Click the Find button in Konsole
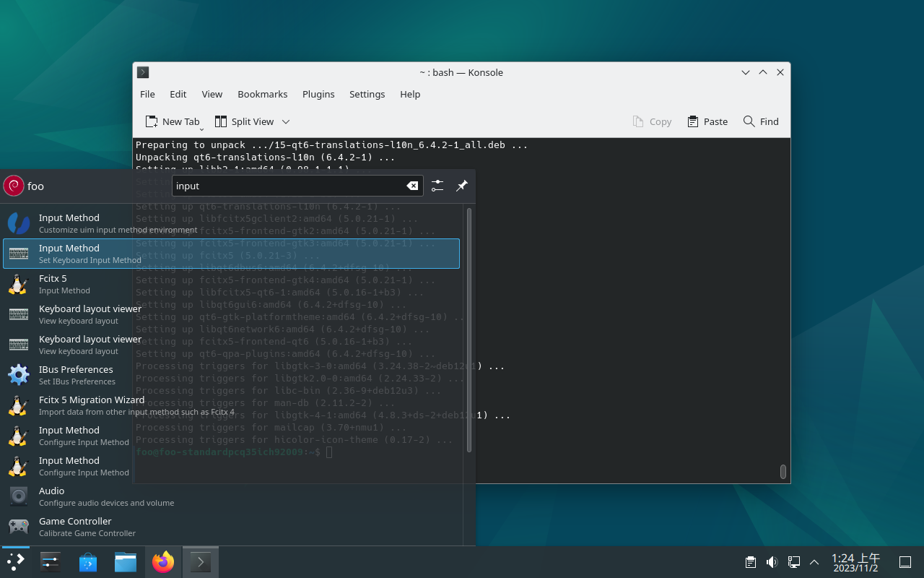924x578 pixels. [761, 121]
